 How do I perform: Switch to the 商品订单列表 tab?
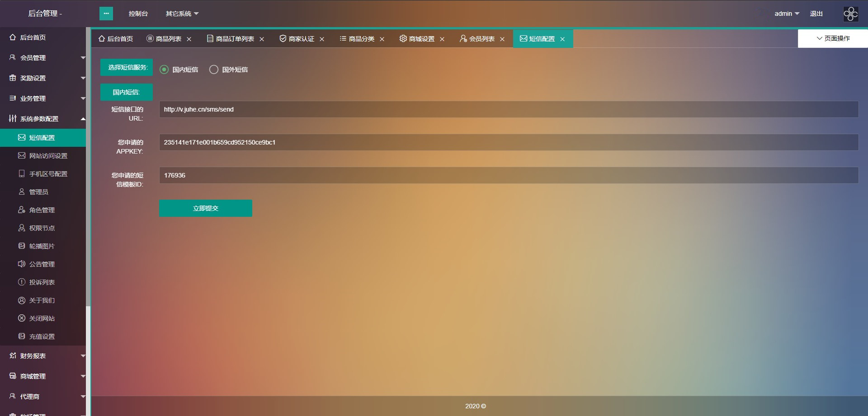(x=231, y=39)
